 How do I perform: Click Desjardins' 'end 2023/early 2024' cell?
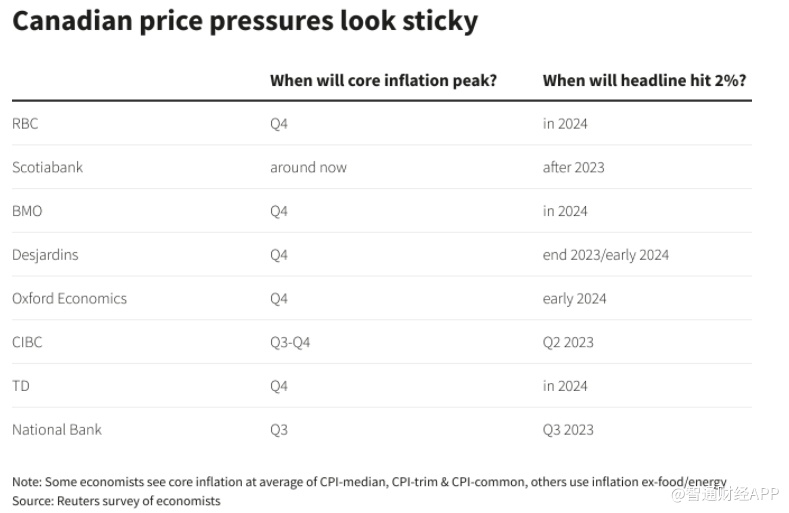click(606, 255)
